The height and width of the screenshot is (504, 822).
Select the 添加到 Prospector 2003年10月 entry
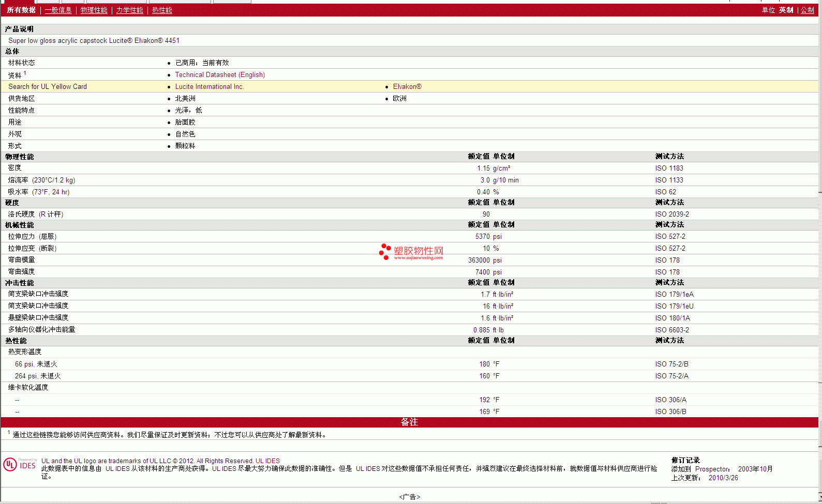(722, 469)
